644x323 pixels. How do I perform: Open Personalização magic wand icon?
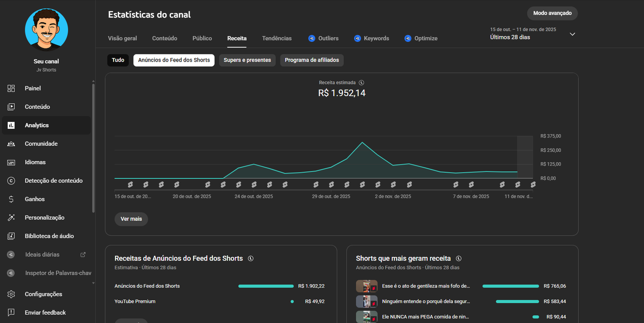[x=11, y=217]
